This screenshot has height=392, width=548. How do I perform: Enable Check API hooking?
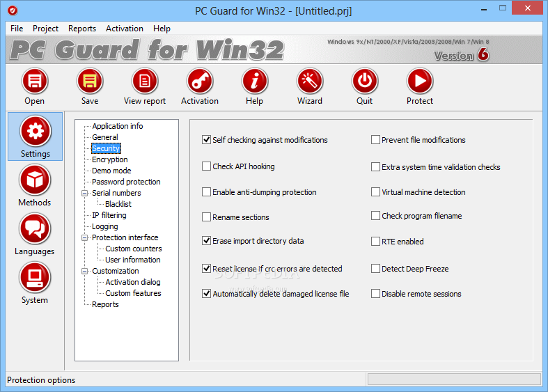[206, 166]
